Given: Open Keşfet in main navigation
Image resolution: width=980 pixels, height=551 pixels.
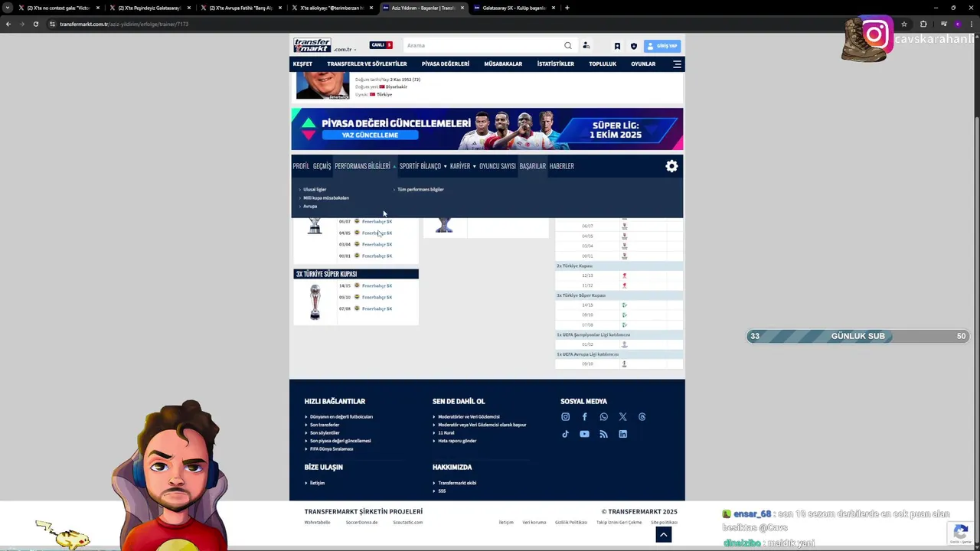Looking at the screenshot, I should click(302, 64).
